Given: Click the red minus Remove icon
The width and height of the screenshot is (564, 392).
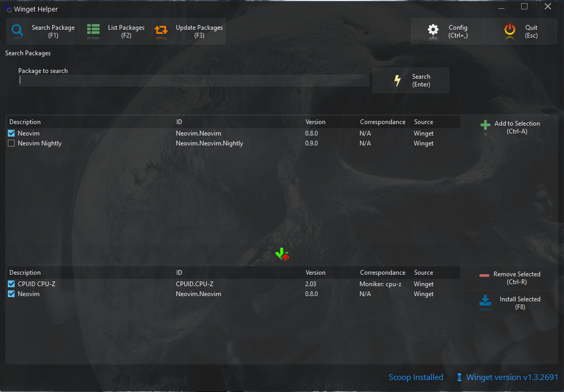Looking at the screenshot, I should (x=485, y=276).
